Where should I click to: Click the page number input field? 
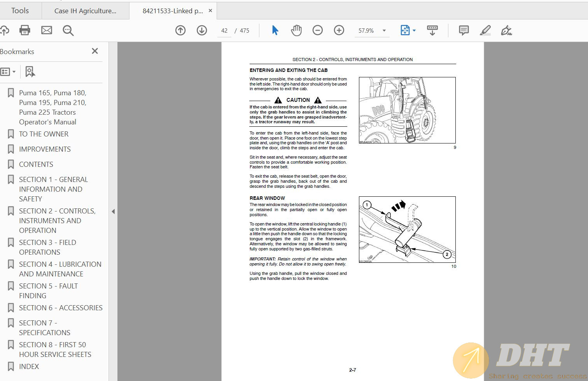tap(224, 31)
